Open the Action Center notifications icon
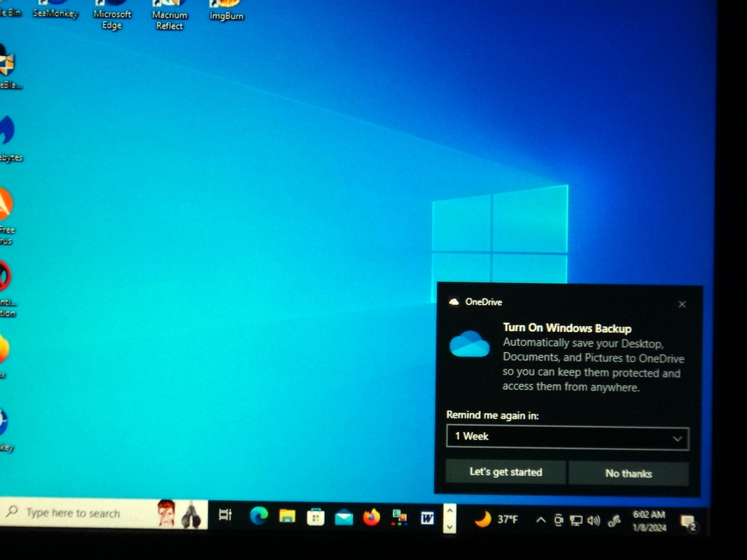This screenshot has width=747, height=560. [x=688, y=523]
